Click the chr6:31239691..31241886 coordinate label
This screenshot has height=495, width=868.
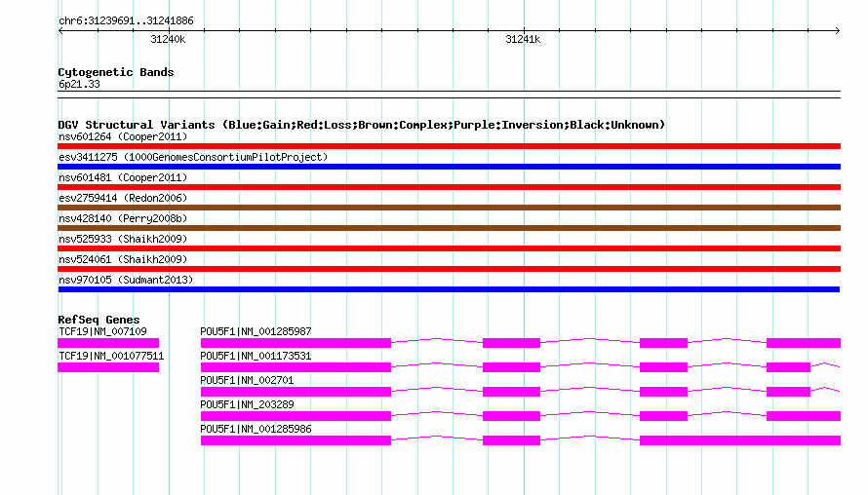[x=126, y=21]
